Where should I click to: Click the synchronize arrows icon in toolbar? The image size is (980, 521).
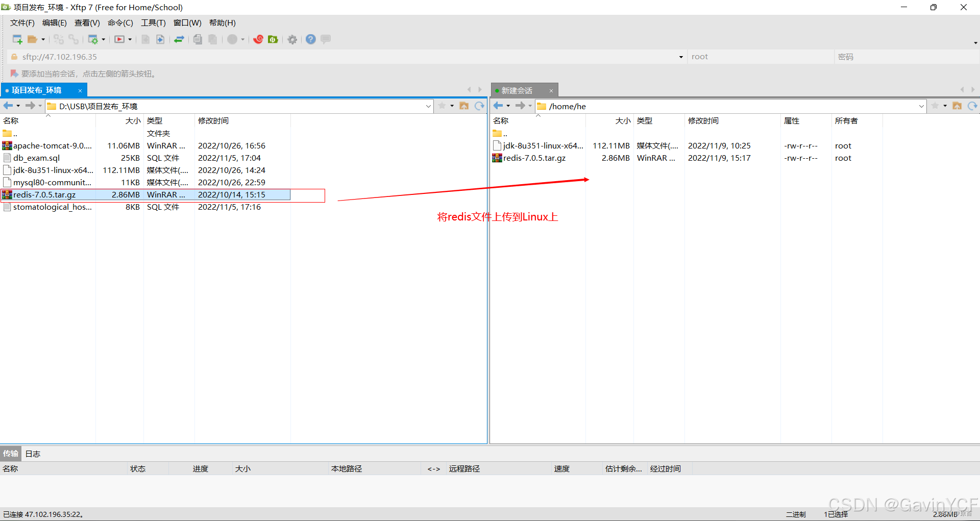tap(179, 39)
